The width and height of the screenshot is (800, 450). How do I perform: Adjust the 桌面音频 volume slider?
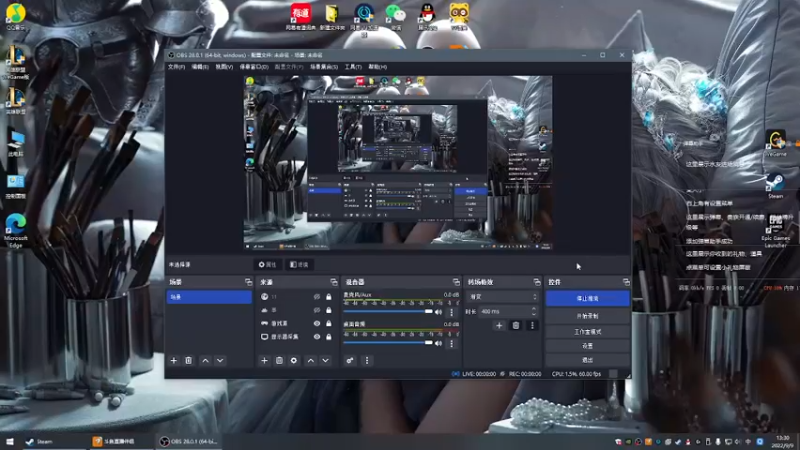click(x=388, y=343)
